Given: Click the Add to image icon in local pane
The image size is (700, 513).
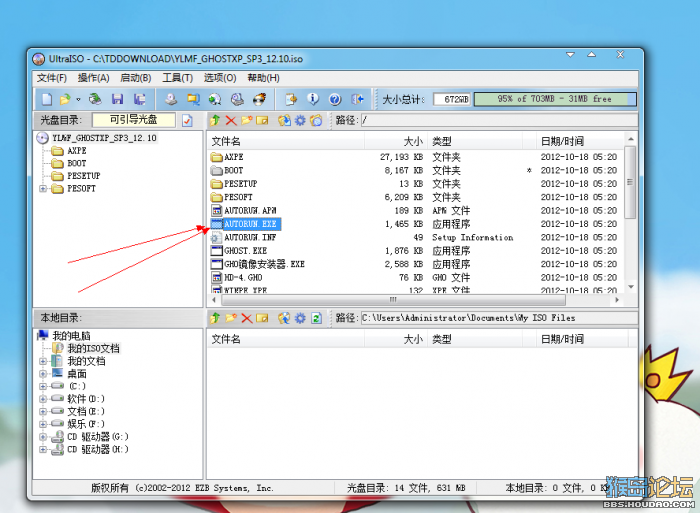Looking at the screenshot, I should point(284,318).
